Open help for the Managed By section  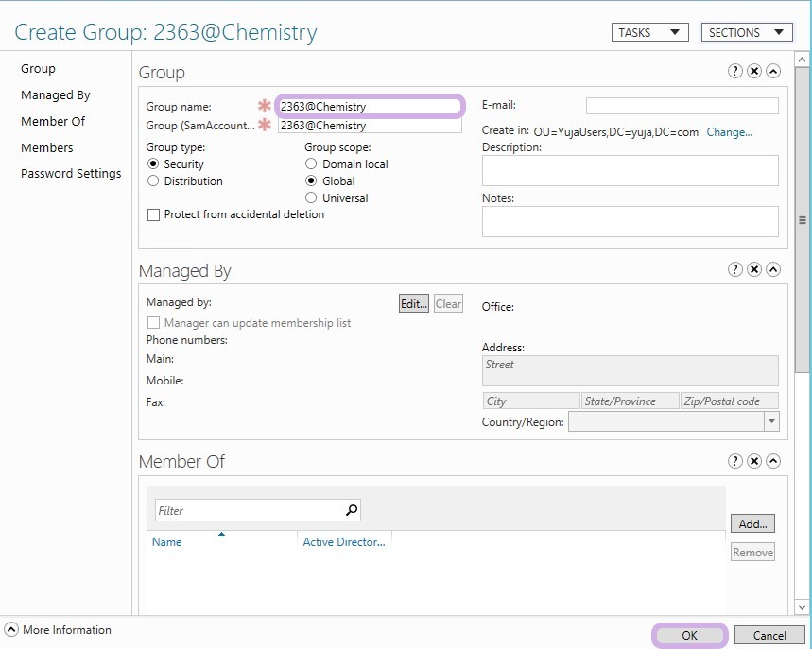click(x=734, y=269)
